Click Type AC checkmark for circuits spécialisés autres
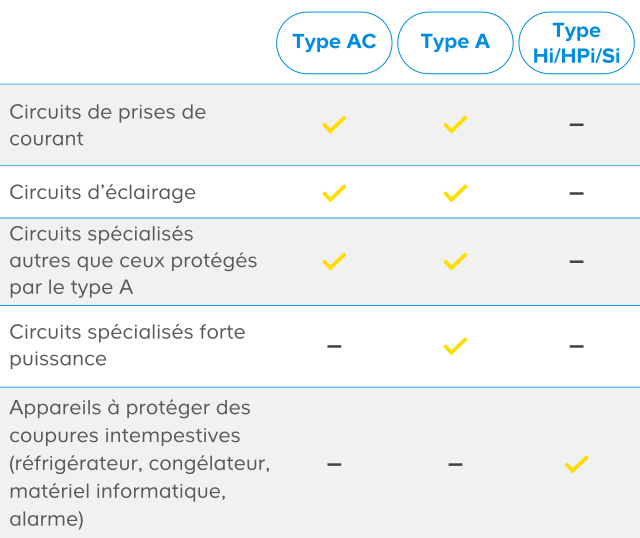 (x=334, y=261)
